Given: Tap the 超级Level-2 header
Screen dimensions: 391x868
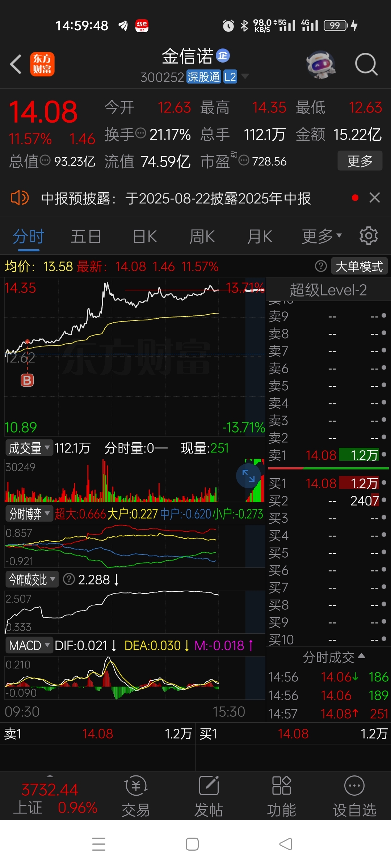Looking at the screenshot, I should click(x=328, y=290).
